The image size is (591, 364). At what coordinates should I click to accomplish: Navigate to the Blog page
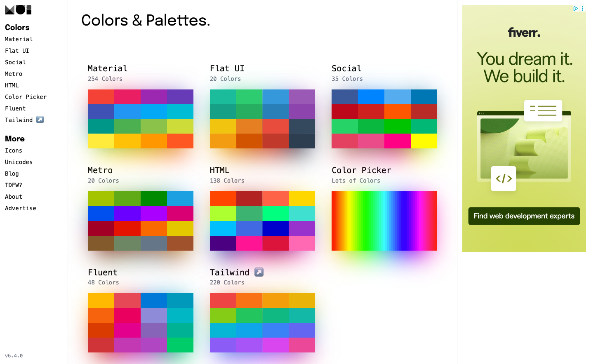pyautogui.click(x=12, y=173)
